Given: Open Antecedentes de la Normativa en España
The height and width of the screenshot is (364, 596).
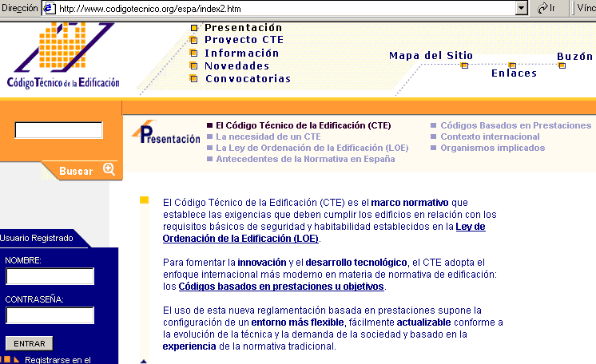Looking at the screenshot, I should click(305, 159).
